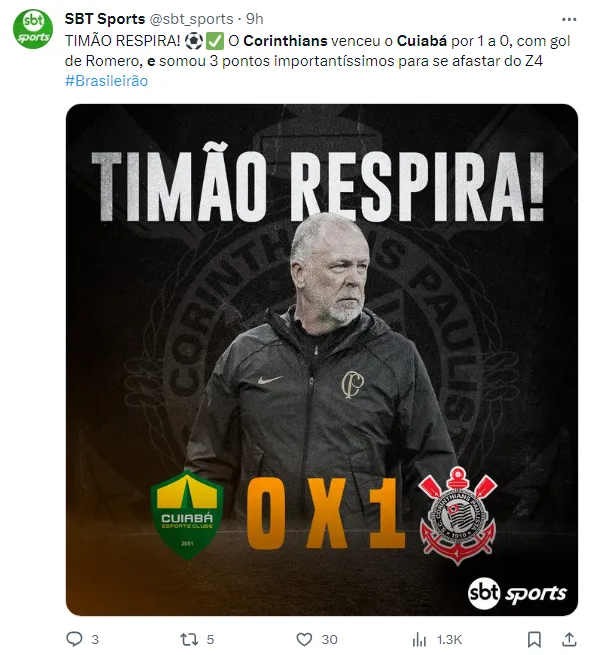Bookmark this tweet
The image size is (591, 655).
534,639
